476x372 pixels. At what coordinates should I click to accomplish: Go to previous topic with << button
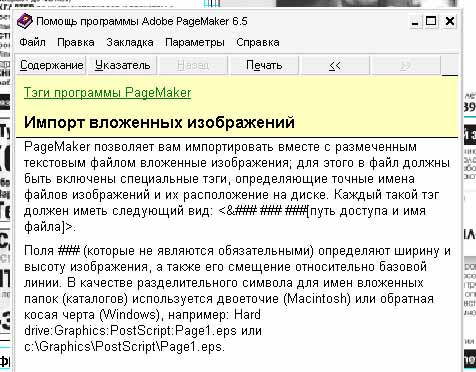tap(335, 65)
